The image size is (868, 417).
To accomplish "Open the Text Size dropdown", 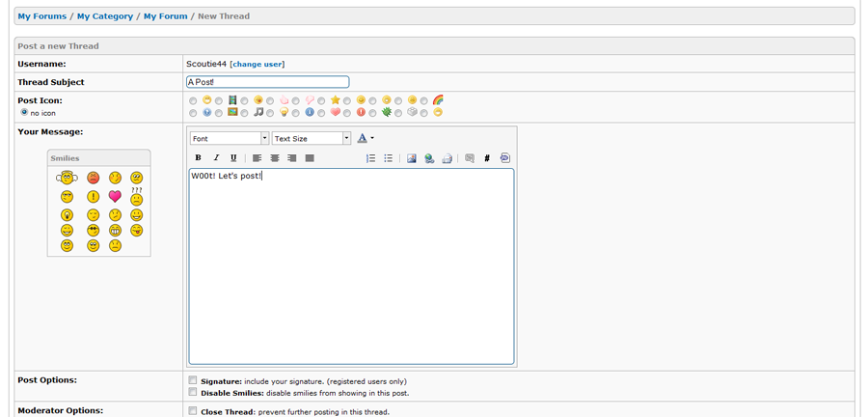I will coord(312,138).
